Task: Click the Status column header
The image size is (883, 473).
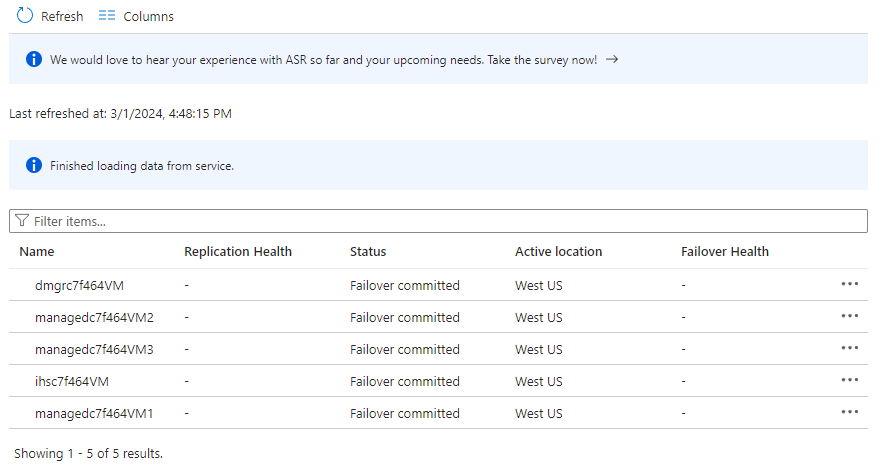Action: [x=368, y=252]
